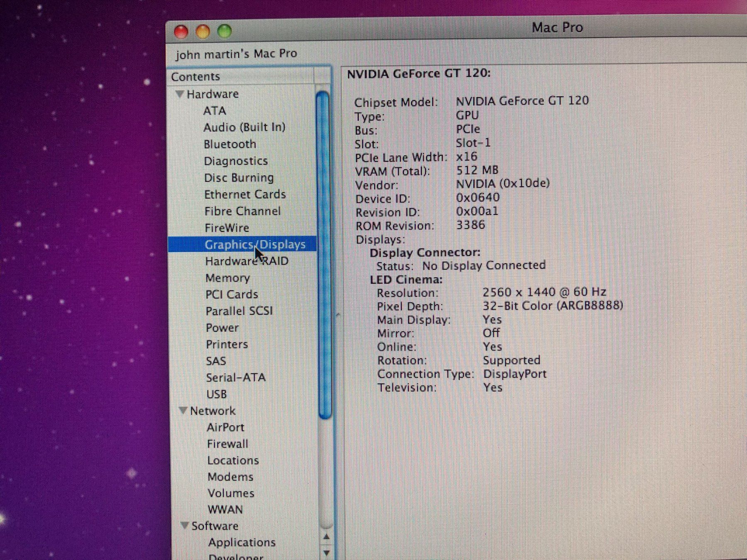This screenshot has height=560, width=747.
Task: Select USB hardware entry
Action: [217, 394]
